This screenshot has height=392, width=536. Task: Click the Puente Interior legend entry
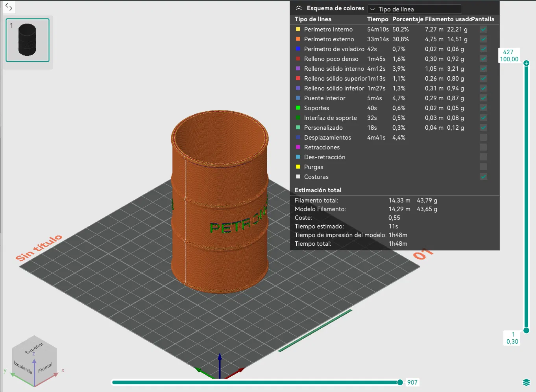[x=325, y=98]
